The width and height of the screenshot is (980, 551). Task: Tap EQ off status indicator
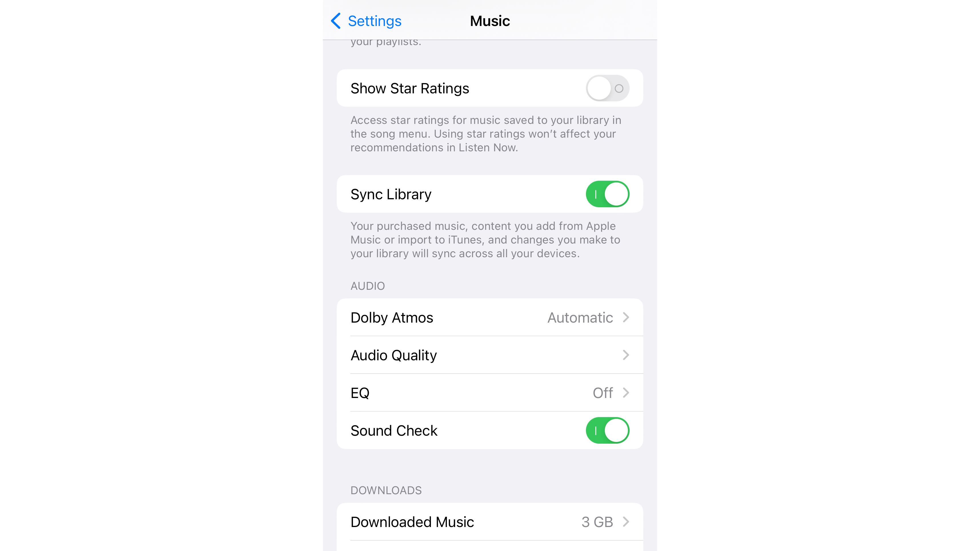603,392
